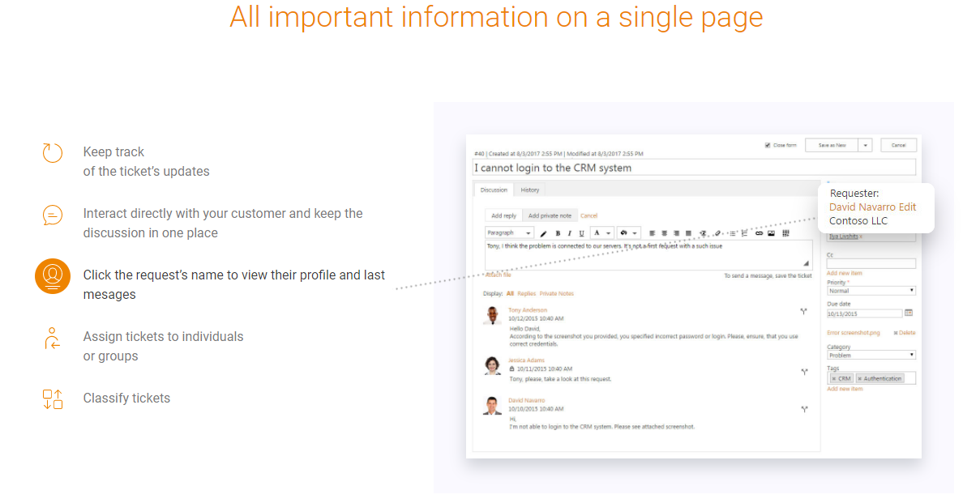Insert an image into the reply
This screenshot has height=503, width=980.
pos(771,233)
